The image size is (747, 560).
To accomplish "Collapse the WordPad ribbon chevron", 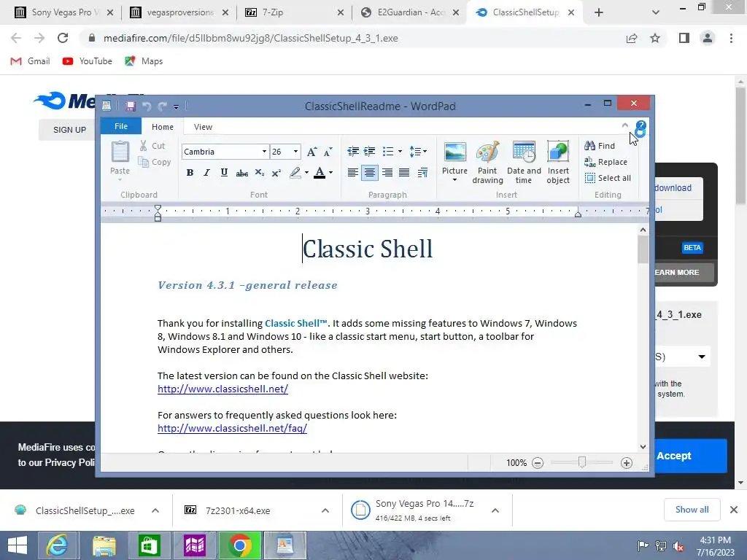I will click(625, 125).
